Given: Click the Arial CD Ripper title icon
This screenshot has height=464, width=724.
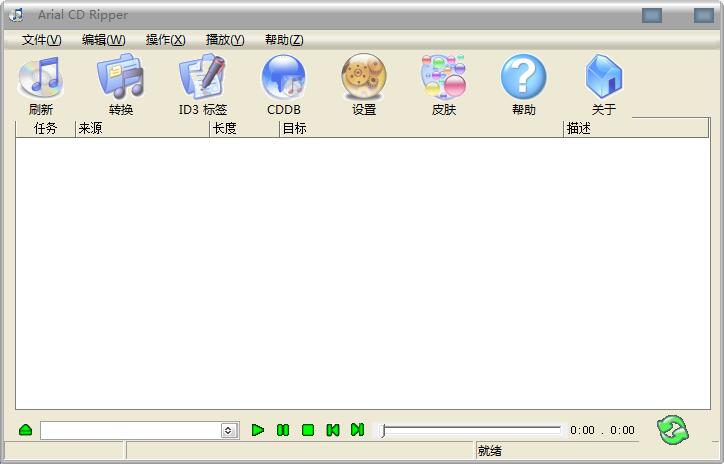Looking at the screenshot, I should (16, 15).
